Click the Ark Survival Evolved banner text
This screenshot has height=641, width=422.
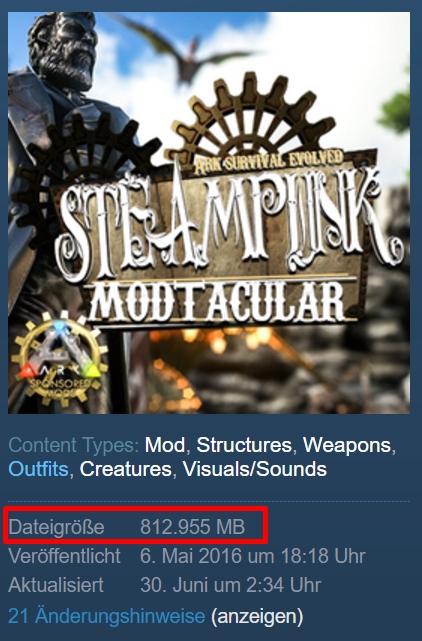click(269, 161)
